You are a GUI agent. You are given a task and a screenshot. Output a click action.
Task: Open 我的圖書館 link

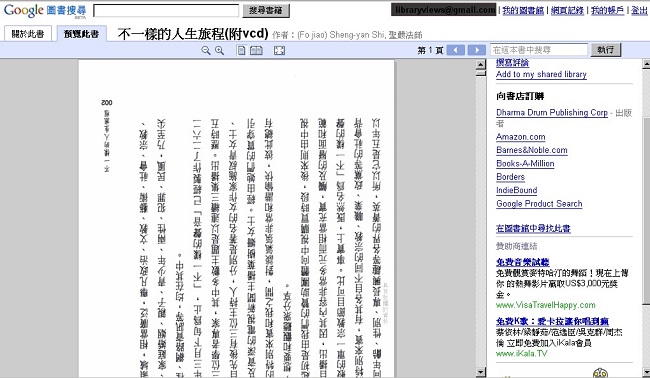coord(523,10)
